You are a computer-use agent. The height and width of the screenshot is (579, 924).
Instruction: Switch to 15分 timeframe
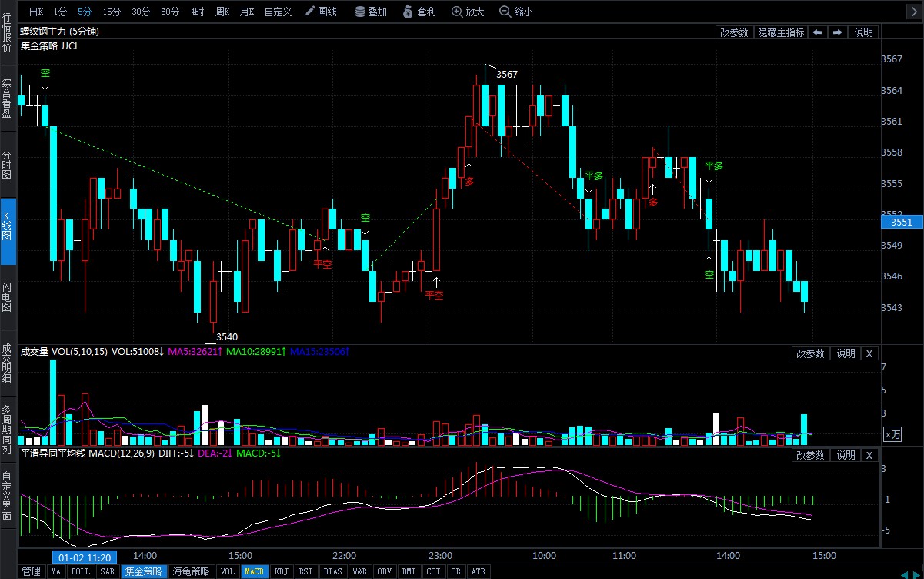pyautogui.click(x=112, y=12)
